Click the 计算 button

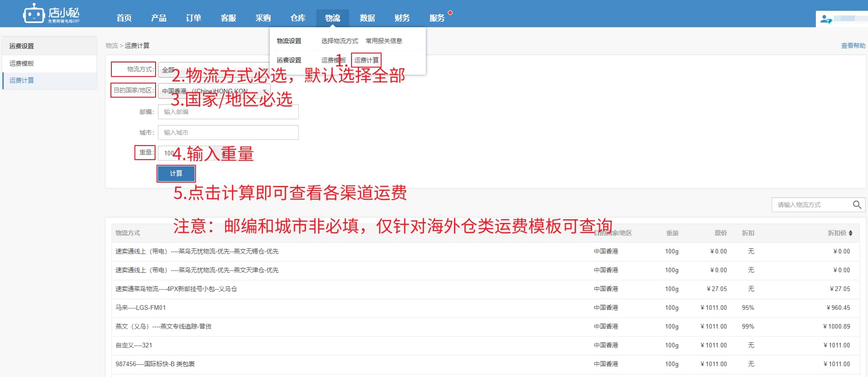pyautogui.click(x=176, y=173)
